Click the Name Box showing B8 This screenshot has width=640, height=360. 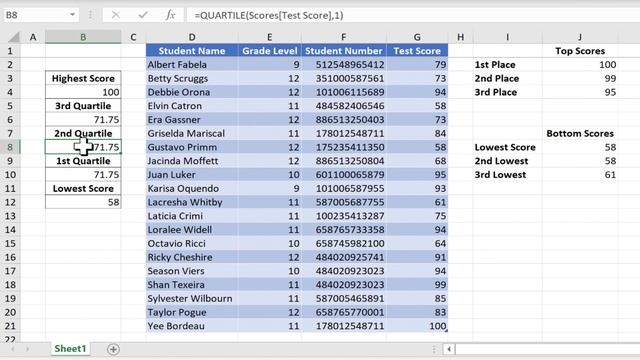pos(35,15)
